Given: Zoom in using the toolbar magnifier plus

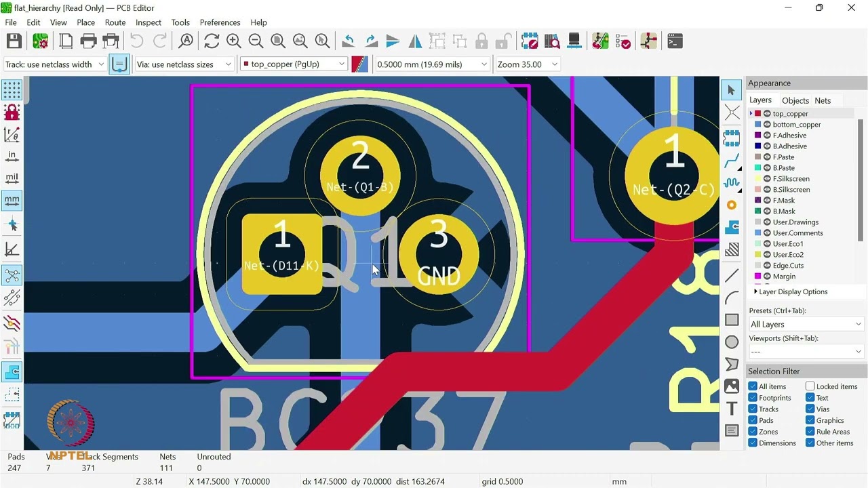Looking at the screenshot, I should click(x=234, y=41).
